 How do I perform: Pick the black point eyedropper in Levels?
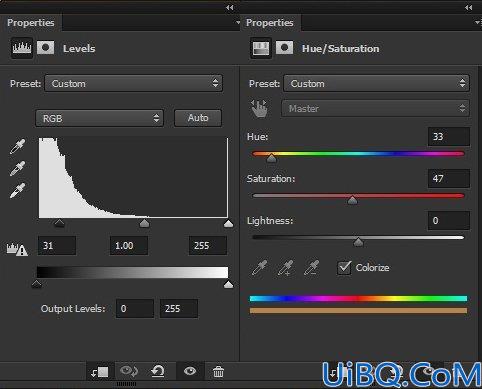(17, 147)
